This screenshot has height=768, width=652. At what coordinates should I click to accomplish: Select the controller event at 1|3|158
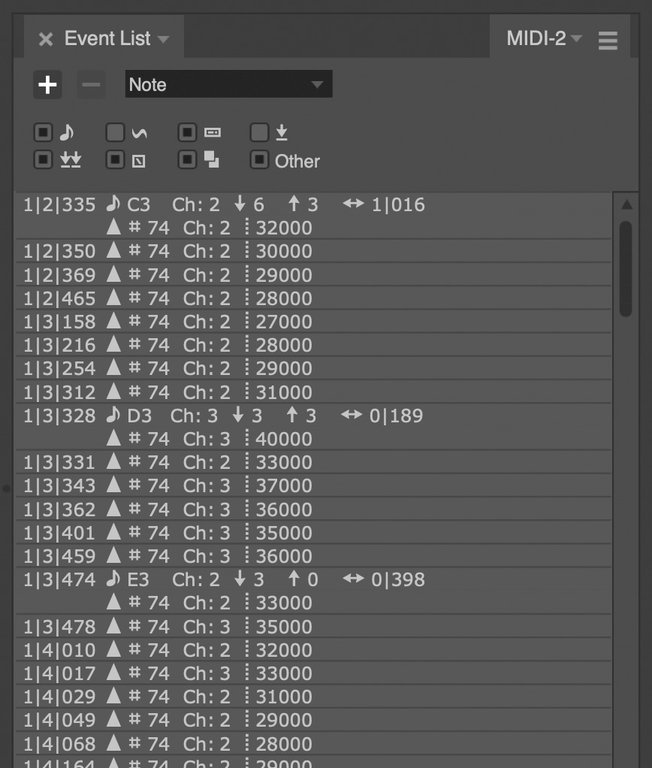tap(60, 322)
